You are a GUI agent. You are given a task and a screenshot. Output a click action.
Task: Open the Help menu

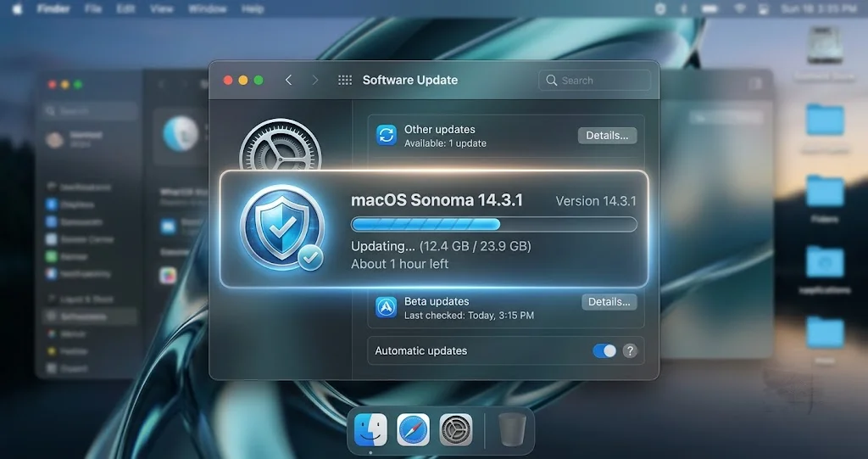coord(253,8)
